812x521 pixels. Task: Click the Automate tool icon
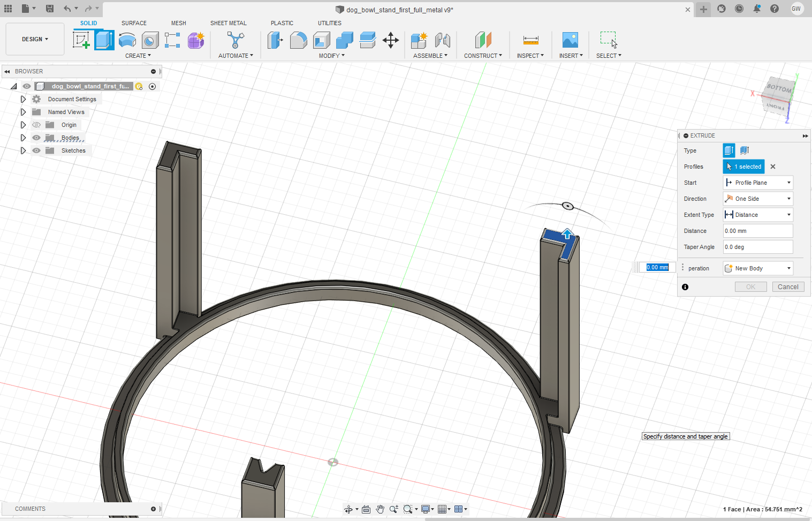(x=236, y=40)
